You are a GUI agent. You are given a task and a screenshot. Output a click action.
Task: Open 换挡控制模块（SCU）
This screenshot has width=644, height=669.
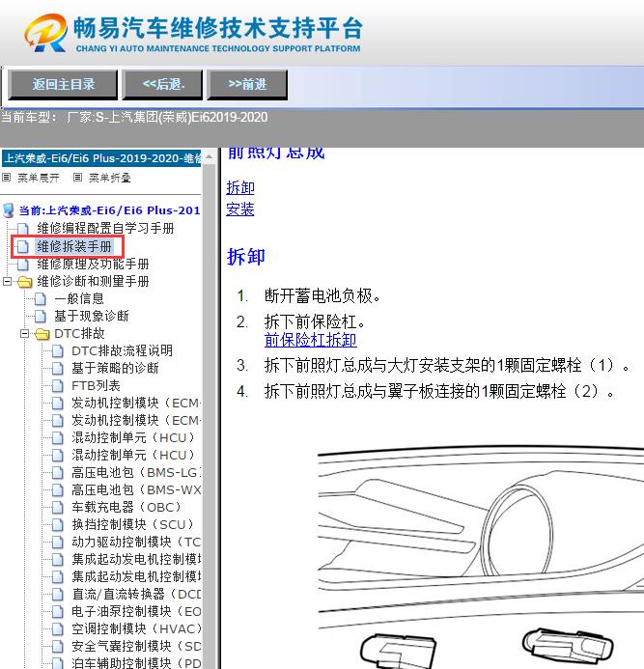[x=133, y=525]
